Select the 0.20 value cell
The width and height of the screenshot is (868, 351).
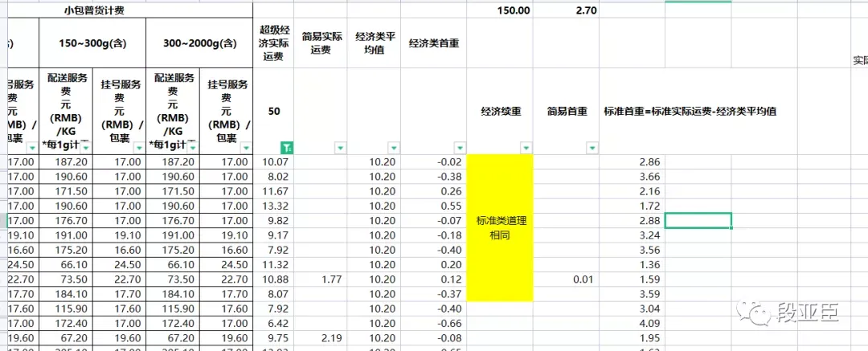click(x=434, y=264)
